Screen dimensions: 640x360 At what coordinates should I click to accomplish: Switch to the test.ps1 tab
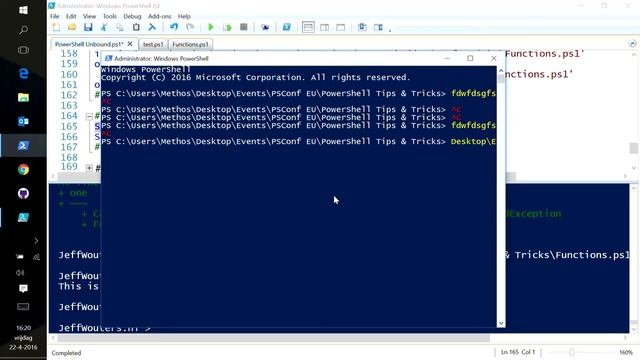click(153, 44)
